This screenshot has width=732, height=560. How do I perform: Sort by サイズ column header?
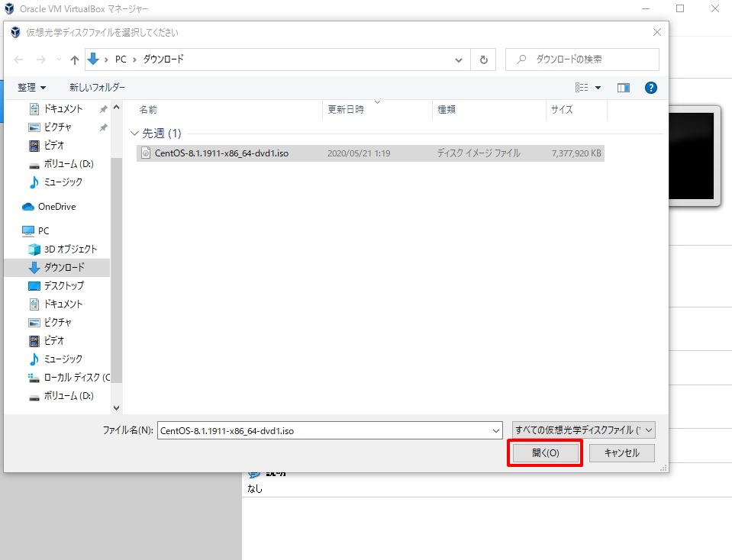coord(562,110)
